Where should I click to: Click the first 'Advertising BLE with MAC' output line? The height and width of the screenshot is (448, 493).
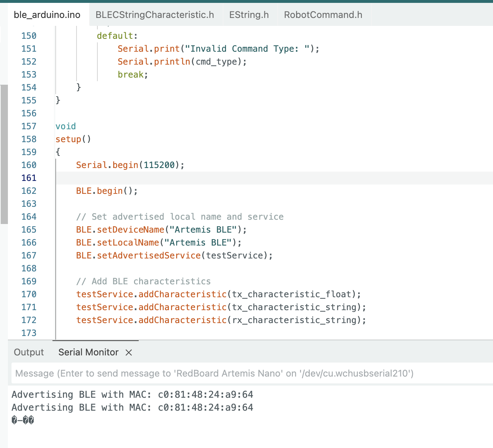tap(132, 395)
